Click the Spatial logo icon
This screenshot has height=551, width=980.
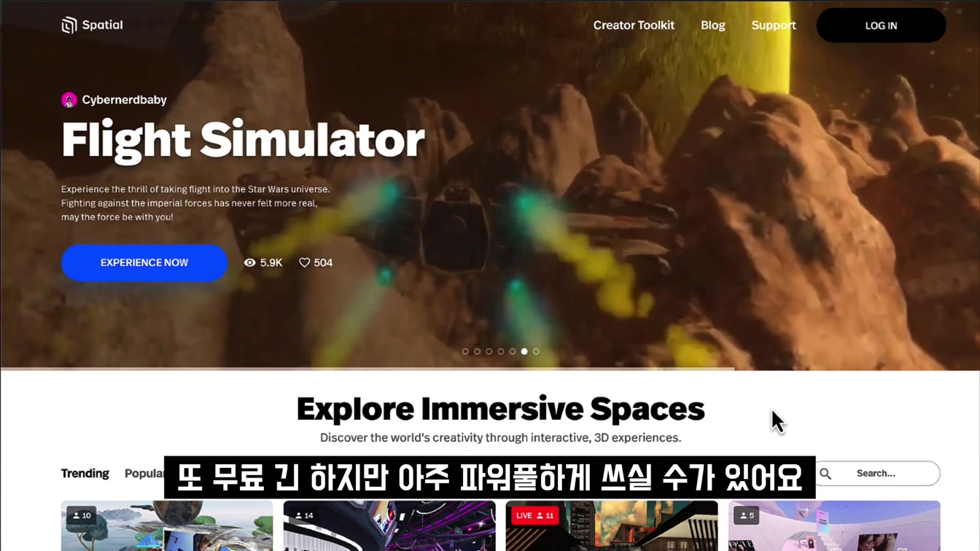[69, 26]
